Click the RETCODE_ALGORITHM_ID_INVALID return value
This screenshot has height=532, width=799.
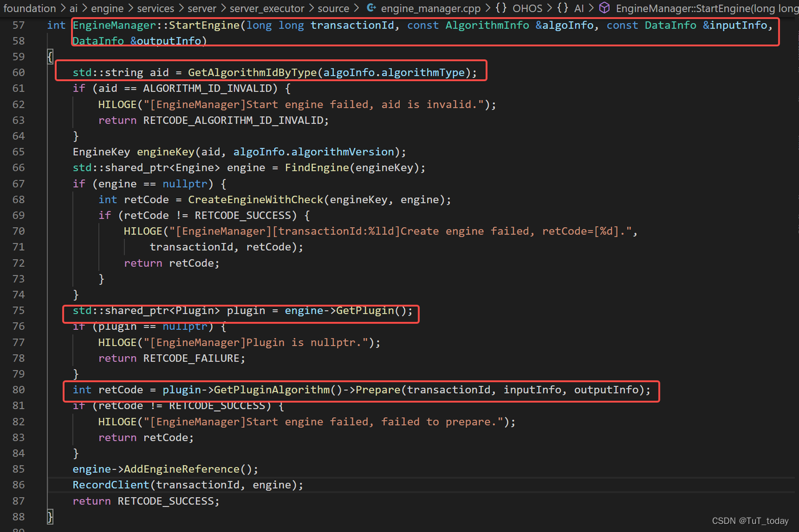coord(233,120)
